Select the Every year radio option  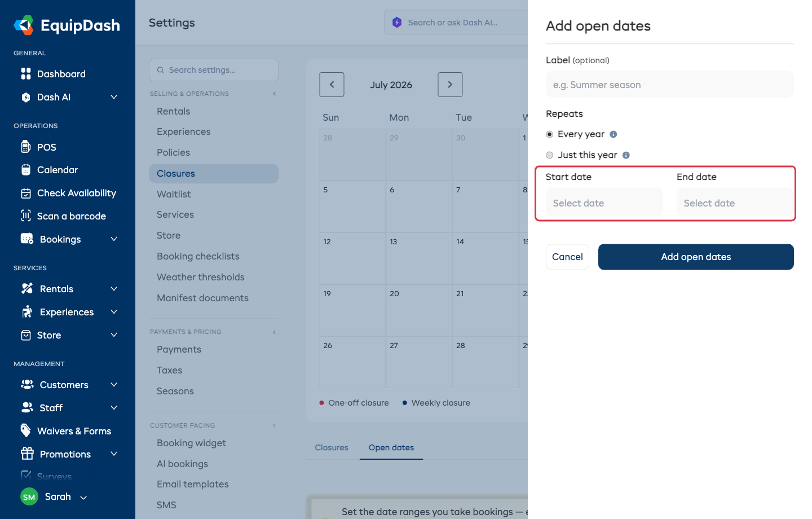point(549,134)
